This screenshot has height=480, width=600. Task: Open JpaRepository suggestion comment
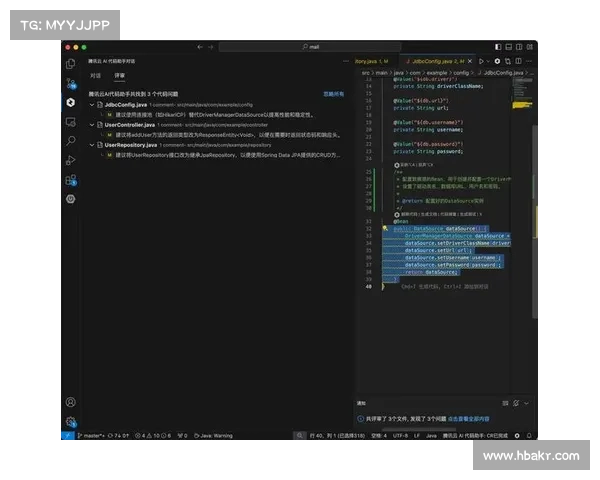228,155
